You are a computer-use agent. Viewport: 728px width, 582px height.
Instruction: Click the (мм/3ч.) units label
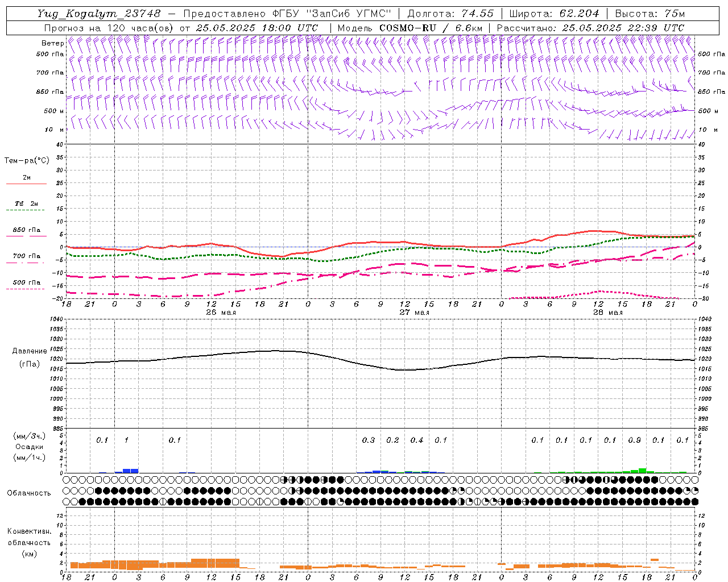[x=30, y=436]
